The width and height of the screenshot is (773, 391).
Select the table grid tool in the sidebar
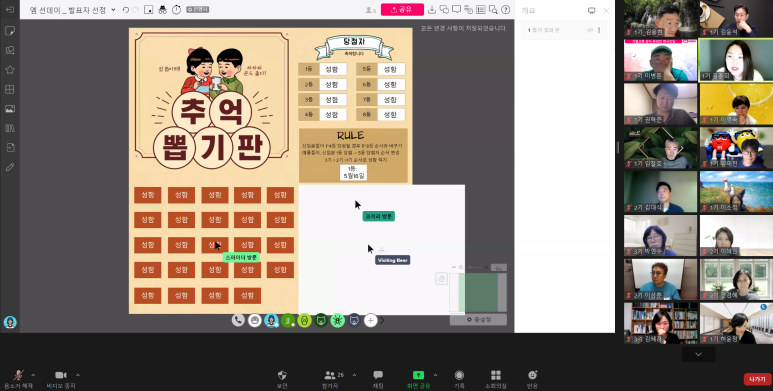[x=10, y=89]
